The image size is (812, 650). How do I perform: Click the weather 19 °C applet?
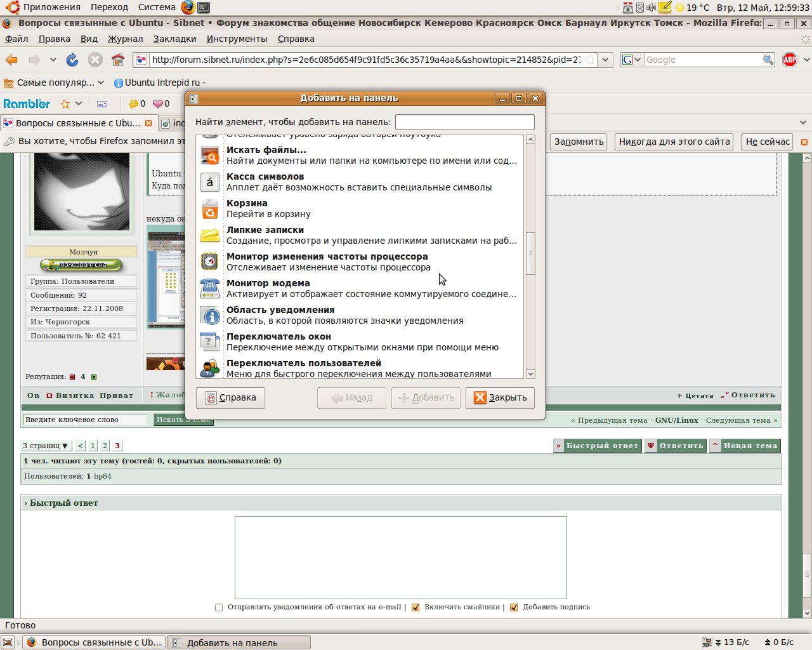pyautogui.click(x=692, y=8)
